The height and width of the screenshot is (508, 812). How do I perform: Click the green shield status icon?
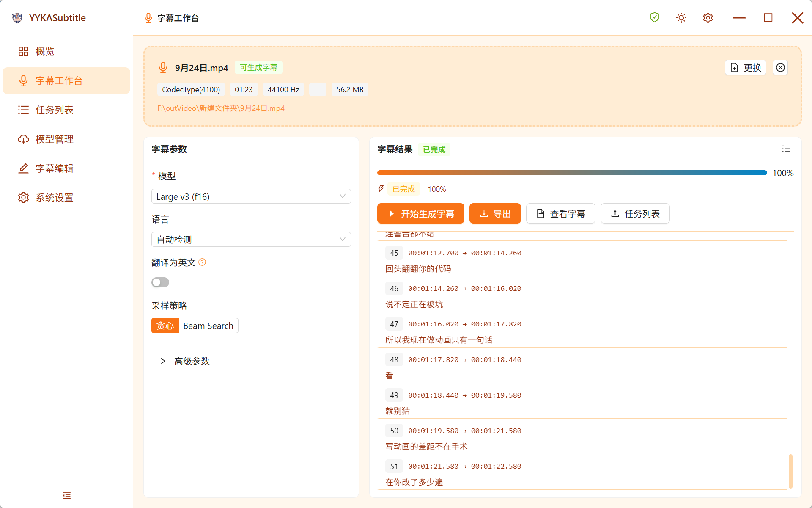coord(654,18)
